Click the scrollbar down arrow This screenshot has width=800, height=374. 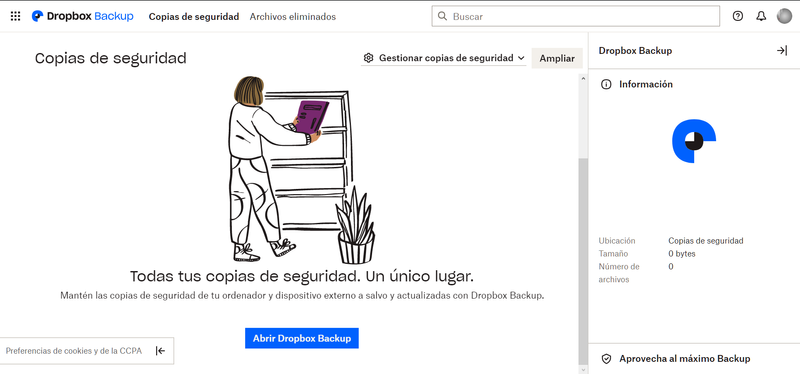(x=583, y=369)
